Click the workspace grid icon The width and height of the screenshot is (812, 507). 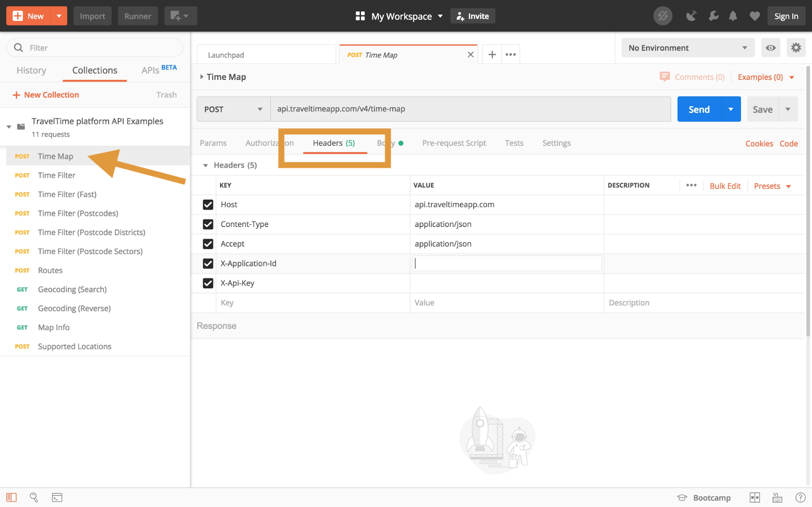[x=360, y=16]
